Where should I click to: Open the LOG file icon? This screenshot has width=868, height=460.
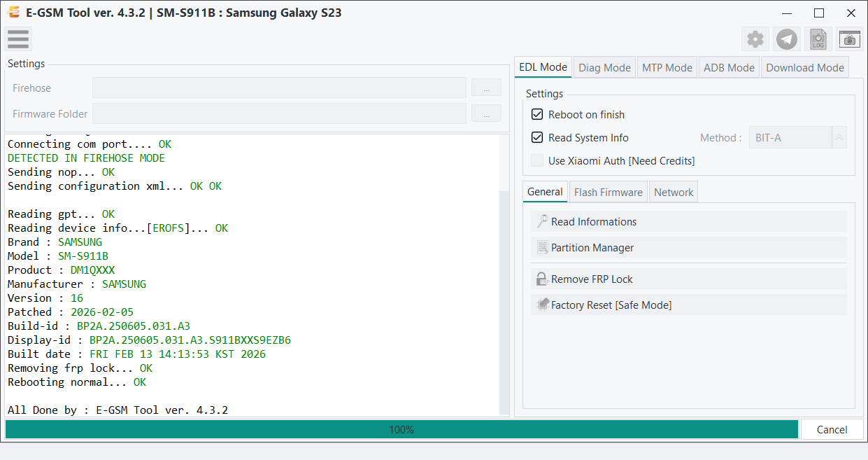[818, 39]
